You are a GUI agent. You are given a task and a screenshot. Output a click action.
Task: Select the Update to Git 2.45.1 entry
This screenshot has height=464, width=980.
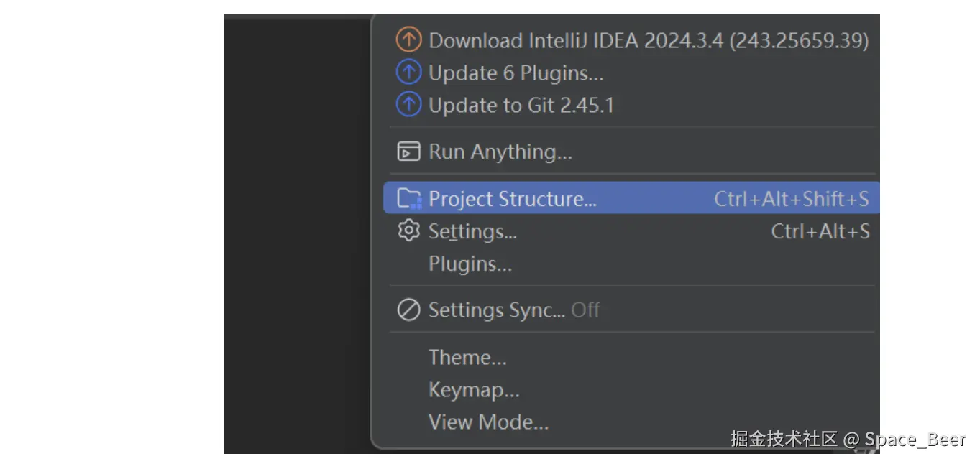point(521,105)
